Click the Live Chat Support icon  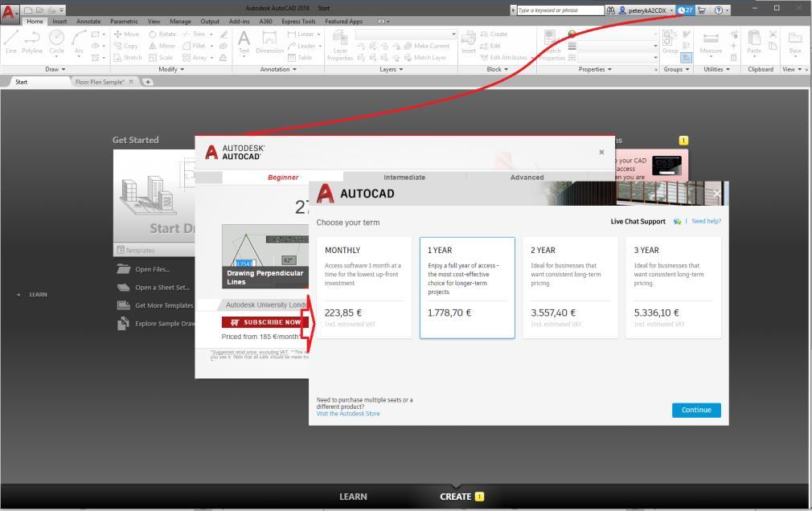point(677,222)
